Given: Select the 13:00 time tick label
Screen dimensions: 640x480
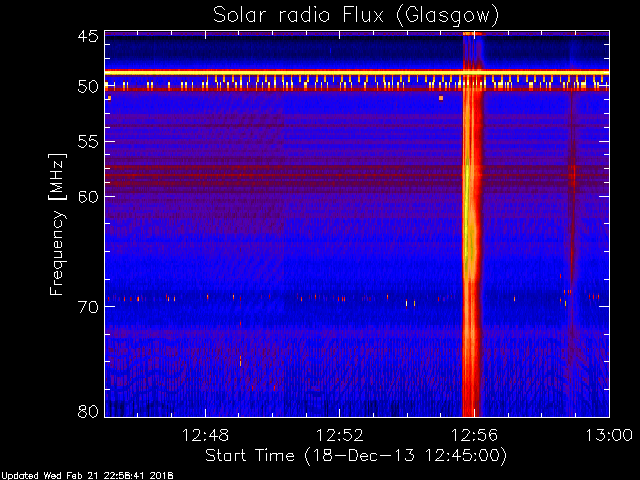Looking at the screenshot, I should coord(608,435).
